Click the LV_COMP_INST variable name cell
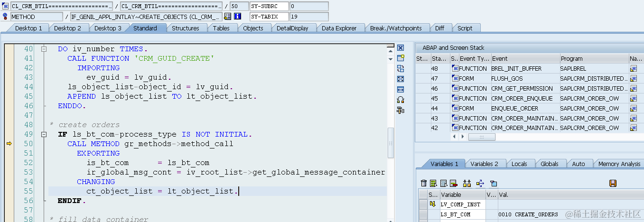This screenshot has width=644, height=222. click(462, 204)
